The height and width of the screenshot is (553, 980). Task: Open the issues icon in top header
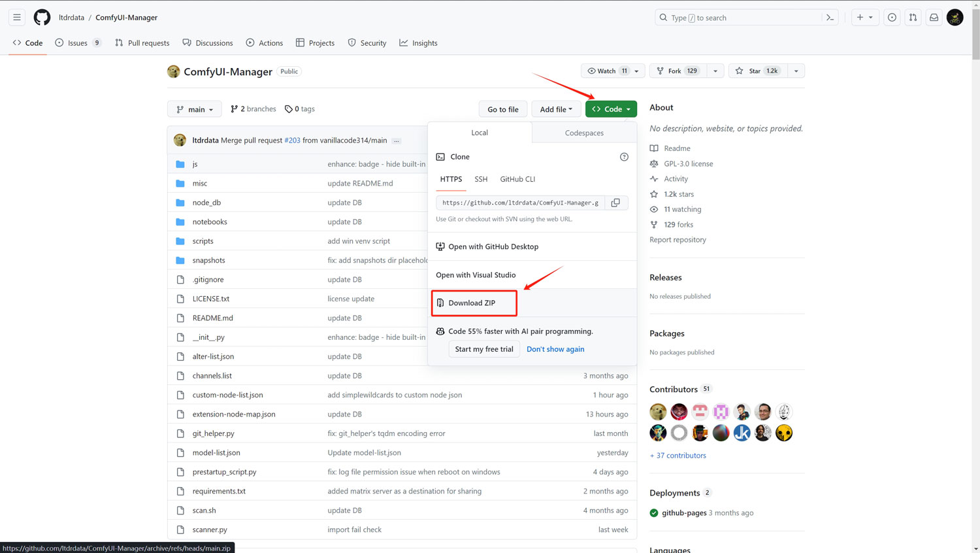click(x=892, y=18)
